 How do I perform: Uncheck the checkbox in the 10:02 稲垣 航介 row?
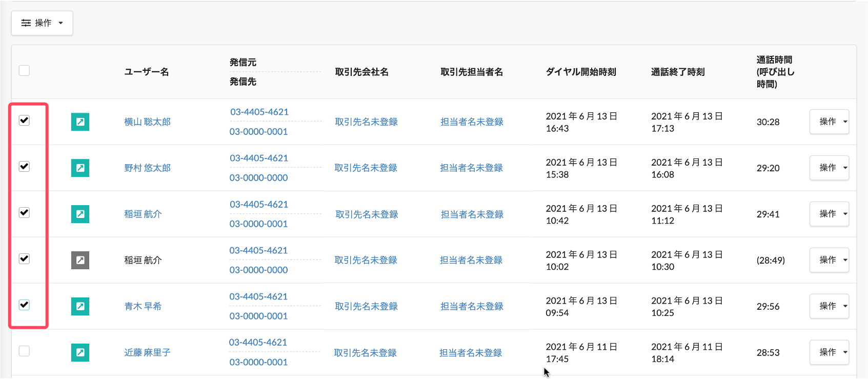24,258
